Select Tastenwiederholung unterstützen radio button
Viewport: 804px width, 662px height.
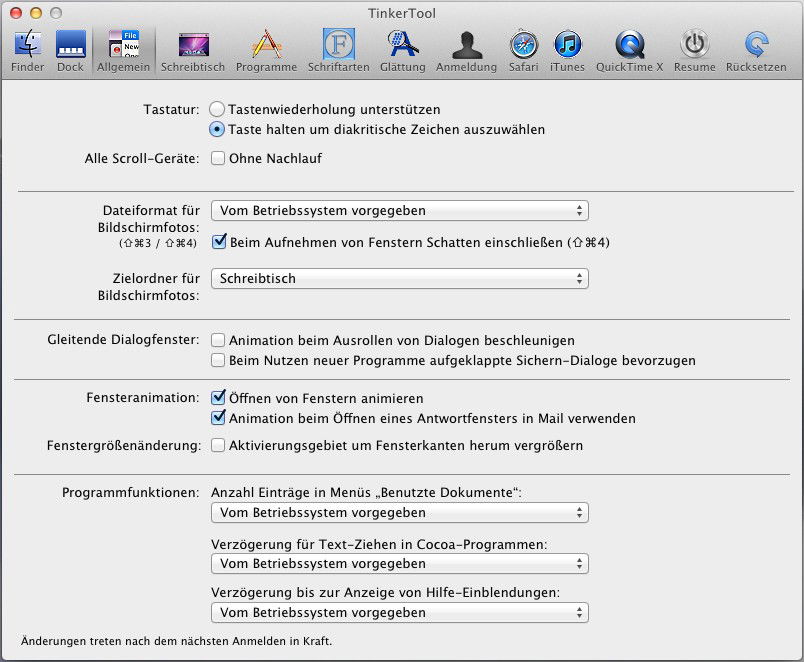tap(217, 109)
